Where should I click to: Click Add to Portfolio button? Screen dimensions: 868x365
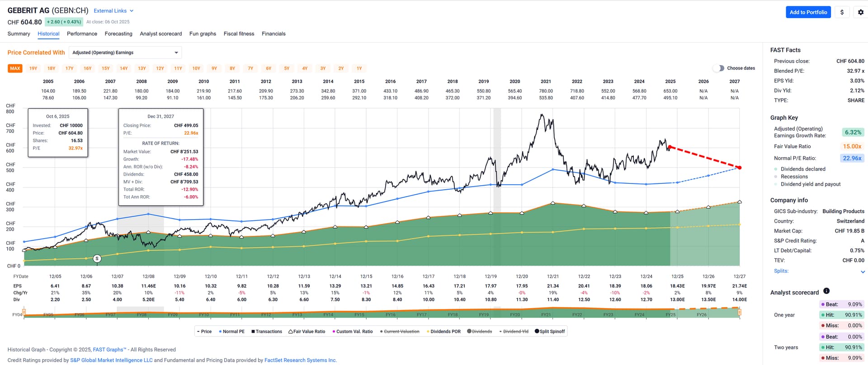[x=808, y=12]
